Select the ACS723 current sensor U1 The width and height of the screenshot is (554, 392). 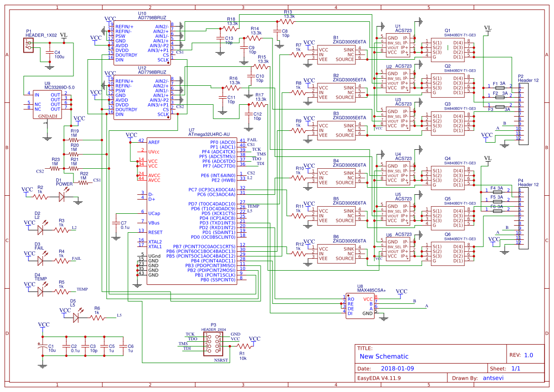[x=398, y=45]
